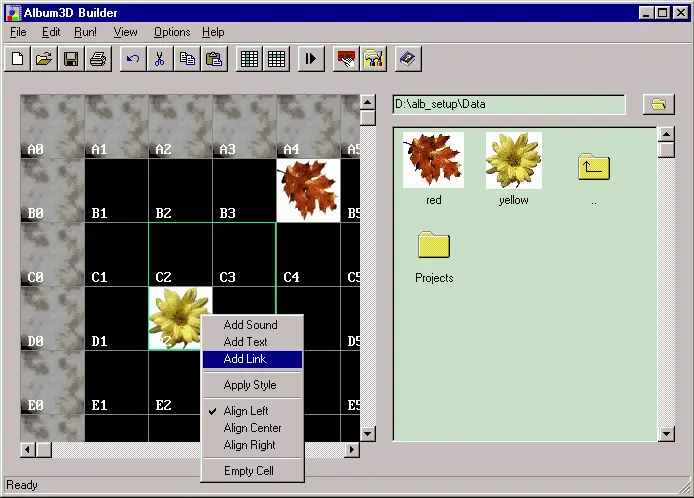Click the Copy toolbar icon
The image size is (694, 498).
pyautogui.click(x=187, y=58)
